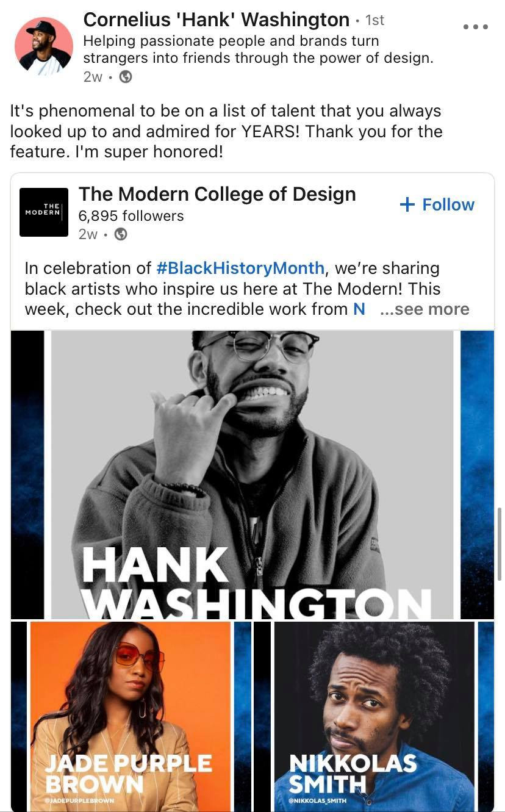This screenshot has height=812, width=505.
Task: Open the Hank Washington feature image
Action: coord(252,475)
